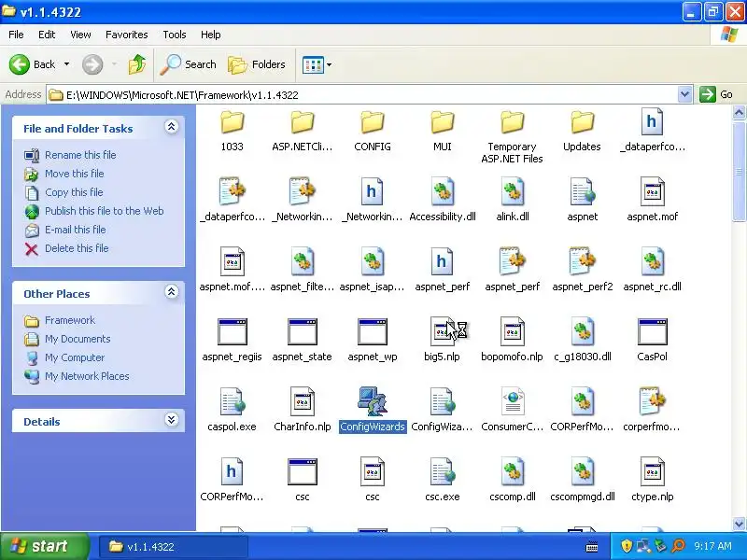Open the Temporary ASP.NET Files folder

pos(512,123)
